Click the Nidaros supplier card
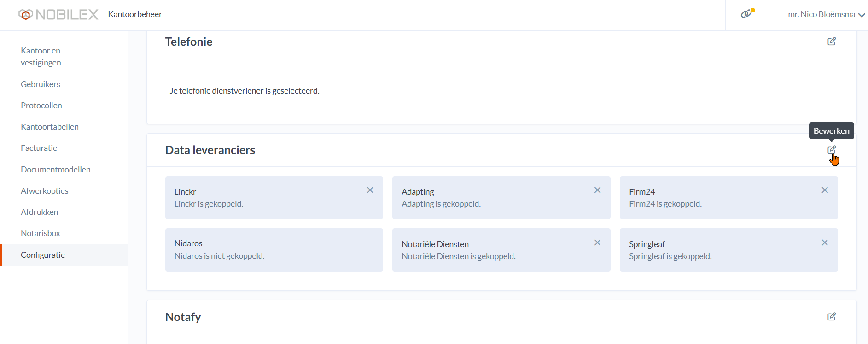The height and width of the screenshot is (344, 868). (x=274, y=249)
